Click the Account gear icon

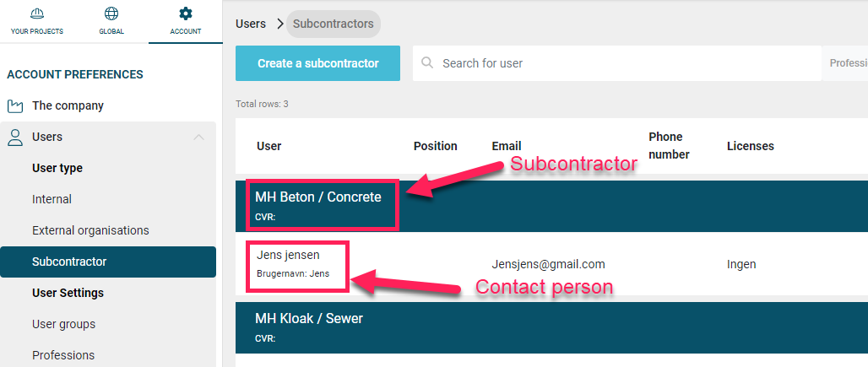(x=186, y=13)
